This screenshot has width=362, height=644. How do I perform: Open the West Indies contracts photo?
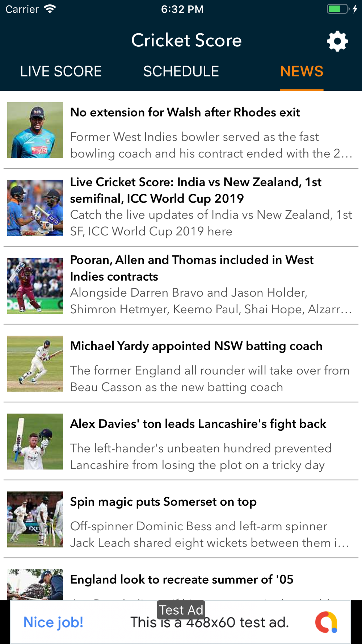point(35,286)
